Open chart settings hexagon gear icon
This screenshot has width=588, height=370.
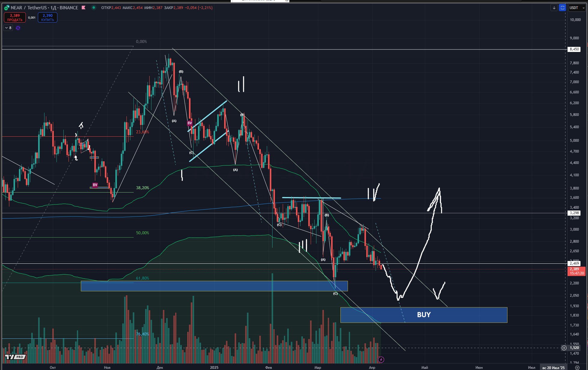[x=577, y=368]
